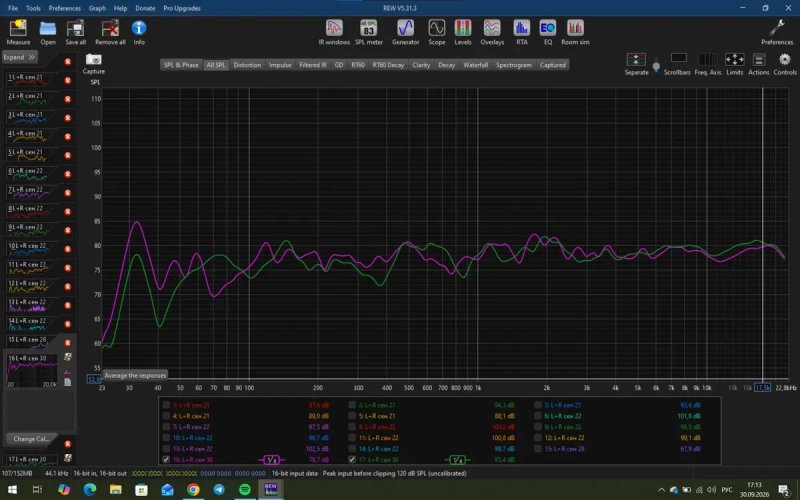Switch to the SPL & Phase tab
Screen dimensions: 800x500
tap(181, 65)
